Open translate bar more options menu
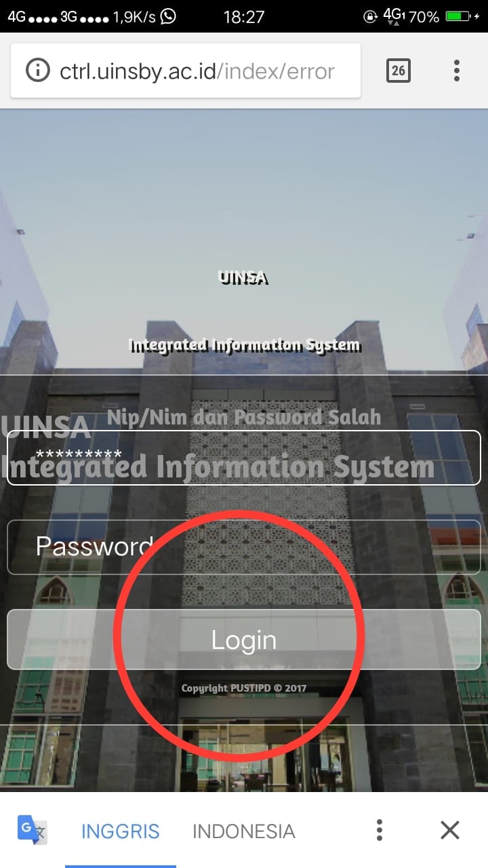The height and width of the screenshot is (868, 488). coord(380,830)
